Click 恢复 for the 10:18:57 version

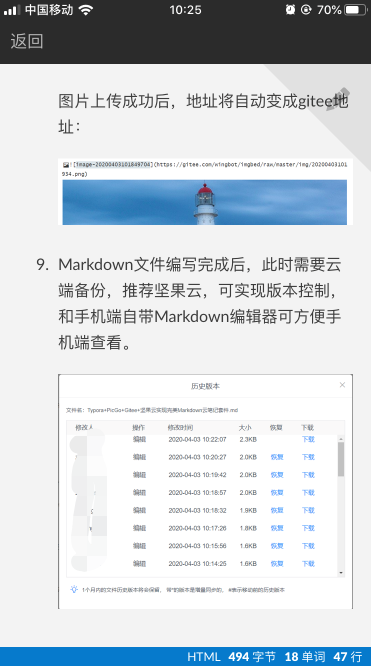(x=277, y=493)
